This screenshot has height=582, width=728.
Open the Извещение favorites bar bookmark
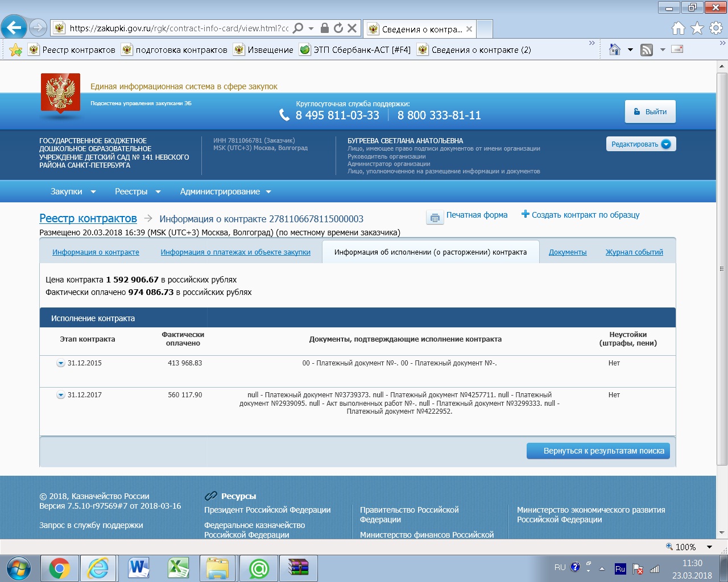point(263,50)
